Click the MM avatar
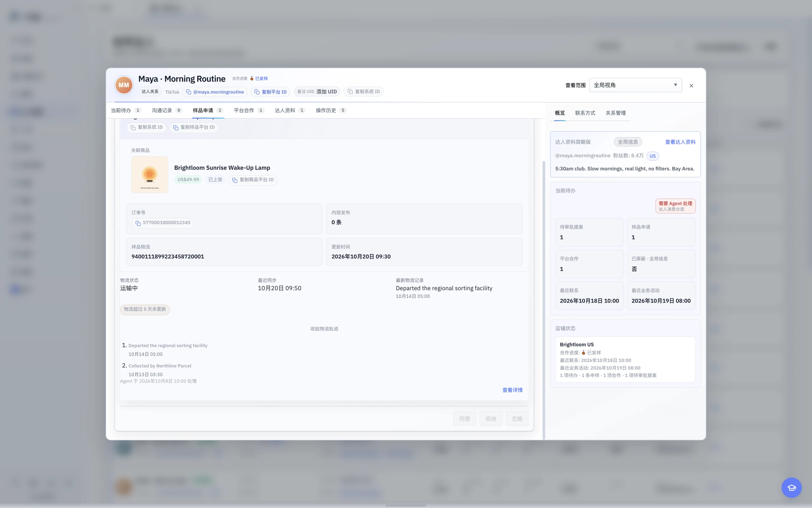812x508 pixels. [x=124, y=85]
